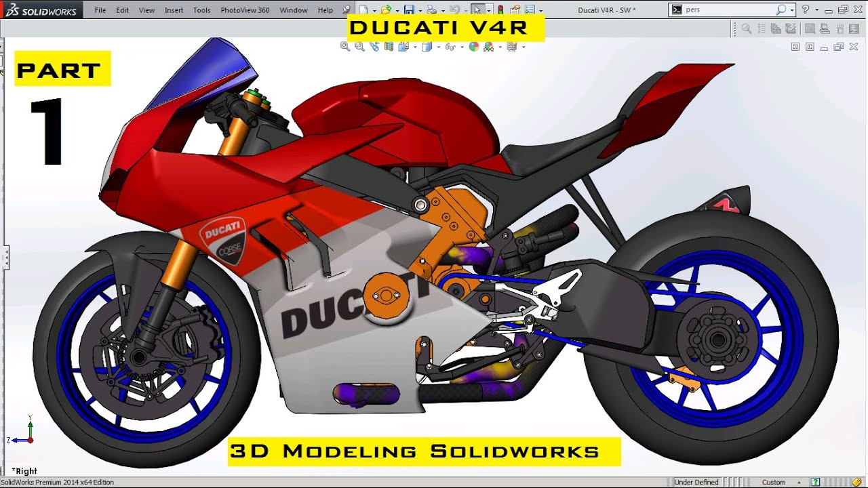Click the document window split icon
Viewport: 868px width, 488px height.
(810, 47)
